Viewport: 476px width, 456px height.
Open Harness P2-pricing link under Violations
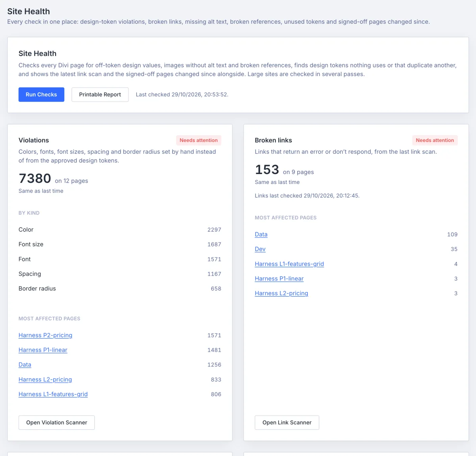point(46,335)
